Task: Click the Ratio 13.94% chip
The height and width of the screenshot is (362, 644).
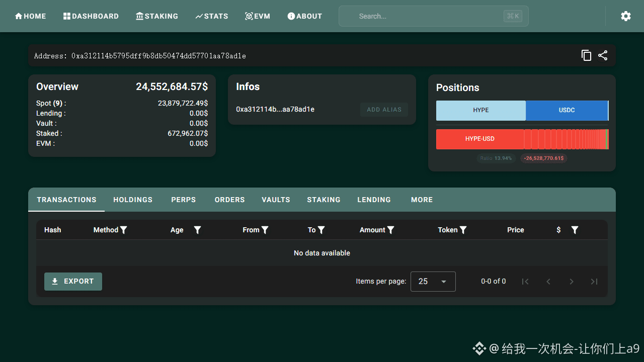Action: point(496,158)
